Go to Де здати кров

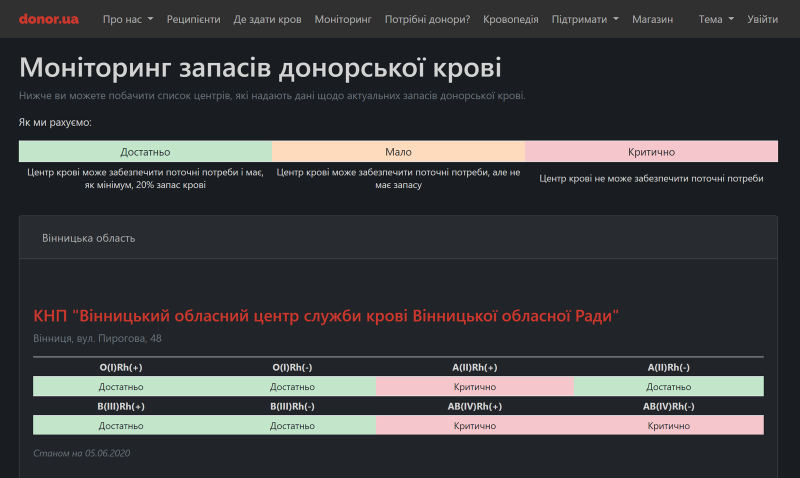pos(267,19)
